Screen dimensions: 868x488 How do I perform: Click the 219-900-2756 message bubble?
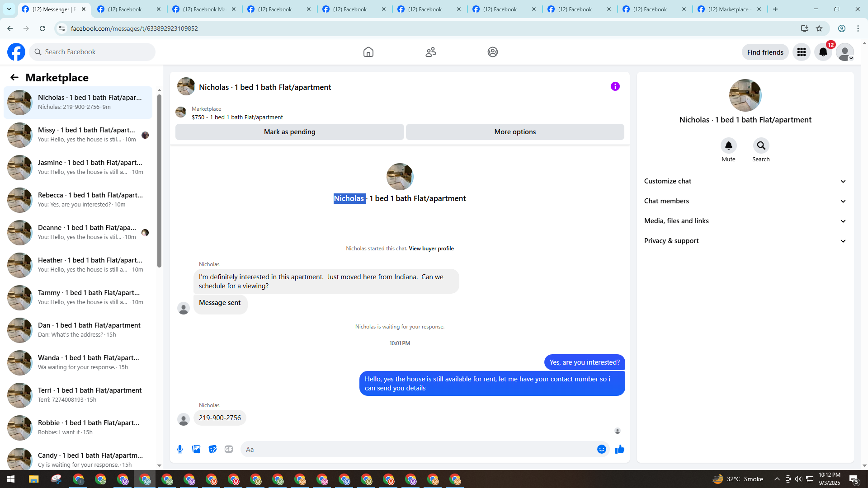coord(220,418)
